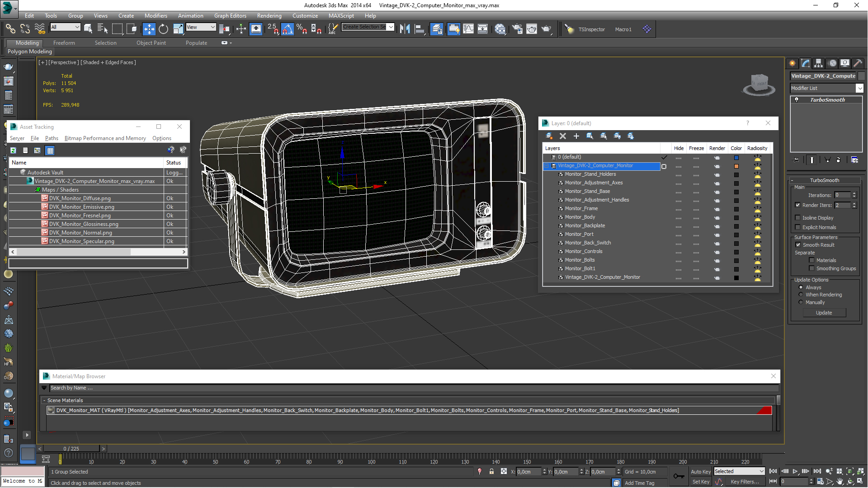Collapse Vintage_DVK-2_Computer_Monitor layer tree
The height and width of the screenshot is (488, 868).
click(x=546, y=166)
